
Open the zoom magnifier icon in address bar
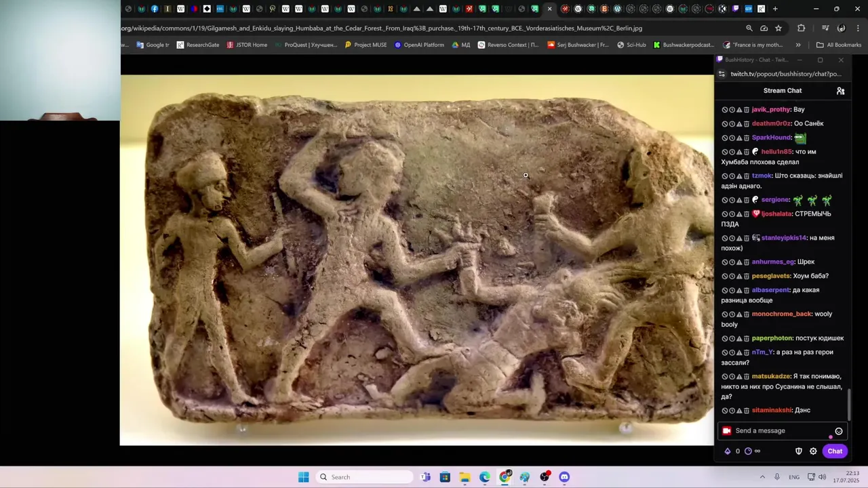coord(749,28)
